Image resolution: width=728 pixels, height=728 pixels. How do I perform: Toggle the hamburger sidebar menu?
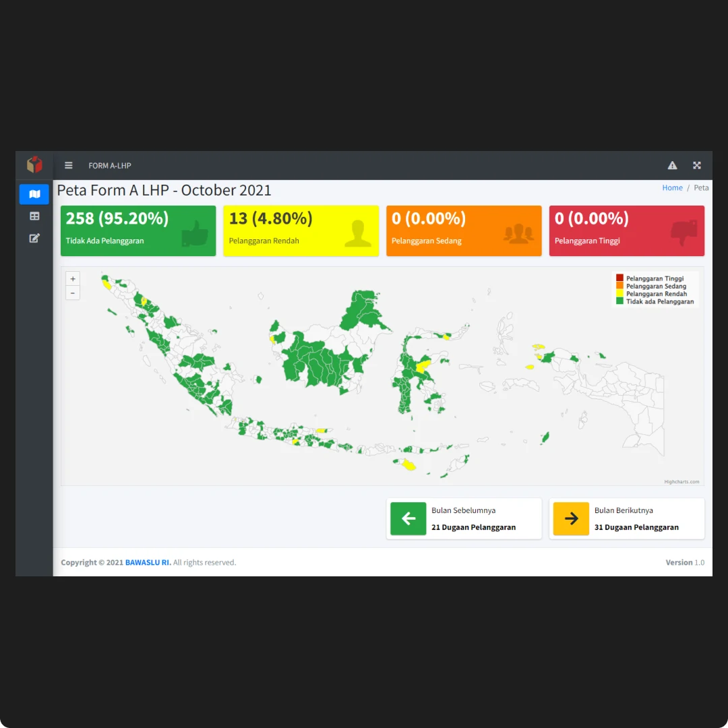pyautogui.click(x=69, y=165)
